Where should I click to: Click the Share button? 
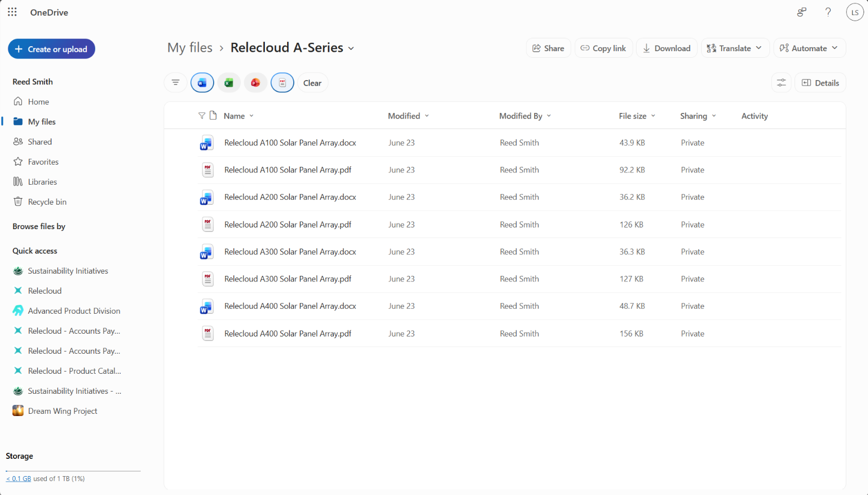pos(548,48)
